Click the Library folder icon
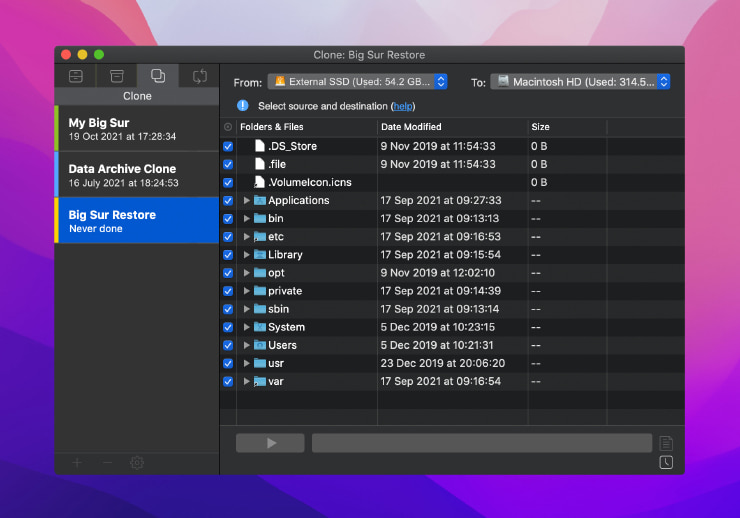The image size is (740, 518). pos(260,255)
